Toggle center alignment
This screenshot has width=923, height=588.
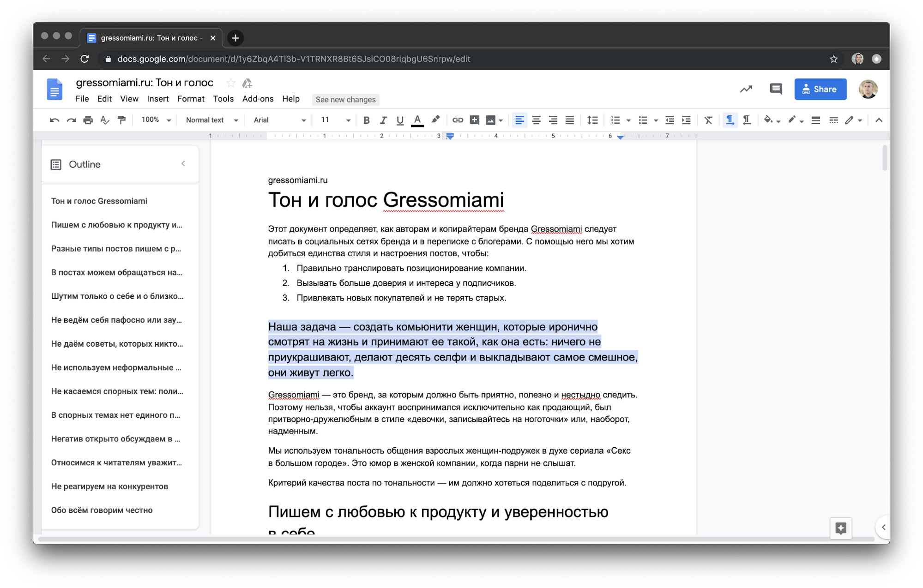coord(536,120)
